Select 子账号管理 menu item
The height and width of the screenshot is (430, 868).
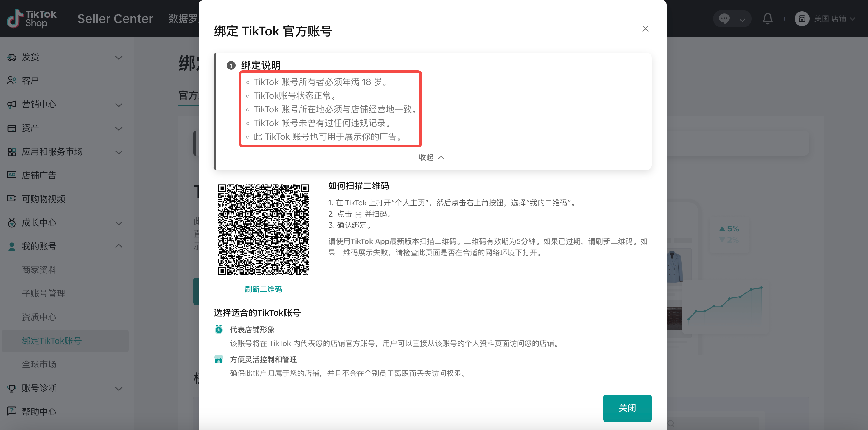(44, 293)
